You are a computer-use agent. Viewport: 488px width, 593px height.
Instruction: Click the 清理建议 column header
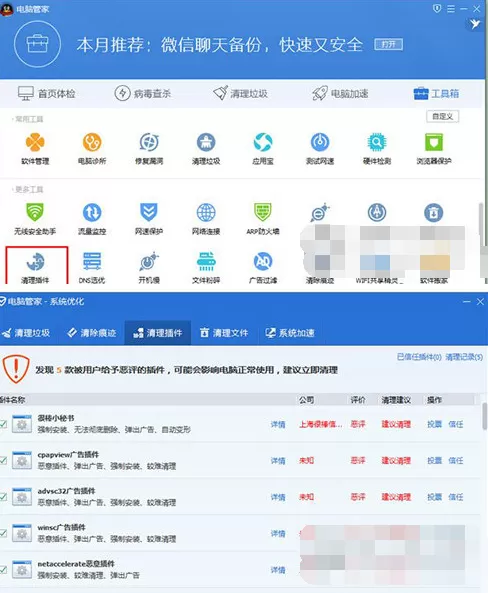pos(396,400)
